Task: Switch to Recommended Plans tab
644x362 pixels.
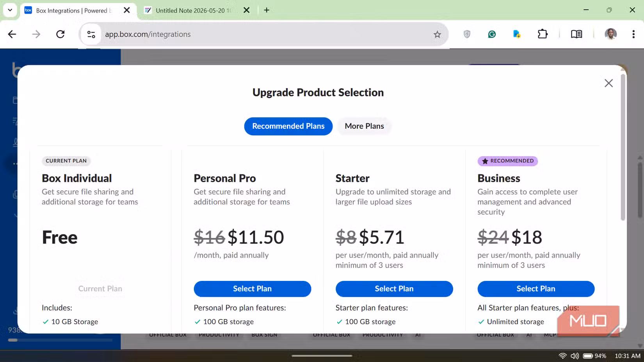Action: pyautogui.click(x=288, y=126)
